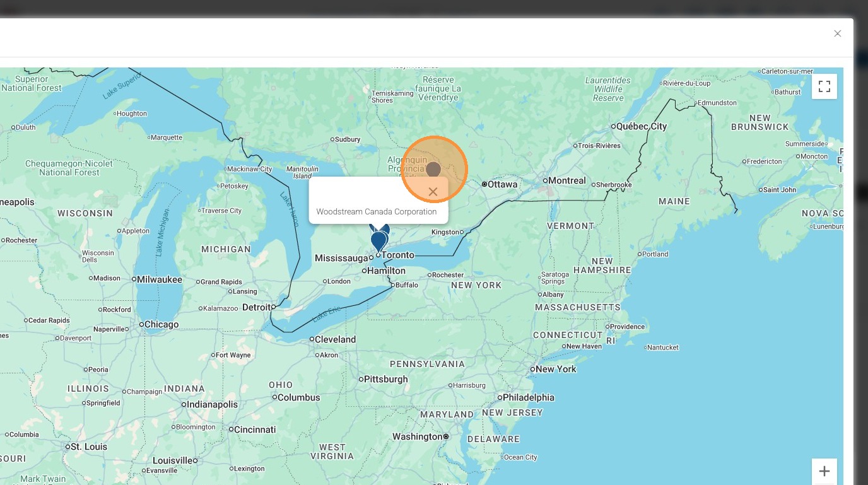The height and width of the screenshot is (485, 868).
Task: Click the Sudbury label on the map
Action: point(348,139)
